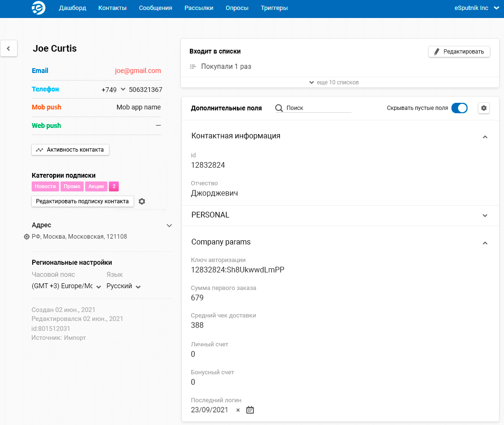Clear the login date with the x icon
This screenshot has width=504, height=425.
click(237, 410)
